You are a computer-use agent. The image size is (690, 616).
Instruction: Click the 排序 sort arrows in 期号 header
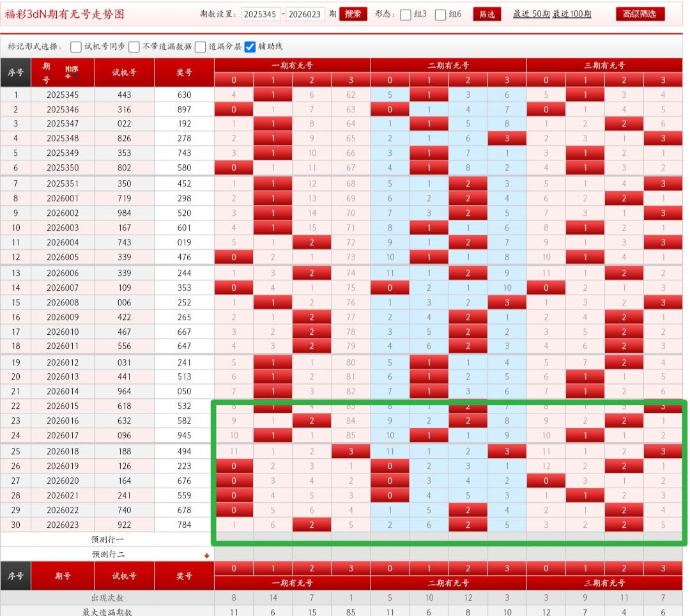[72, 72]
